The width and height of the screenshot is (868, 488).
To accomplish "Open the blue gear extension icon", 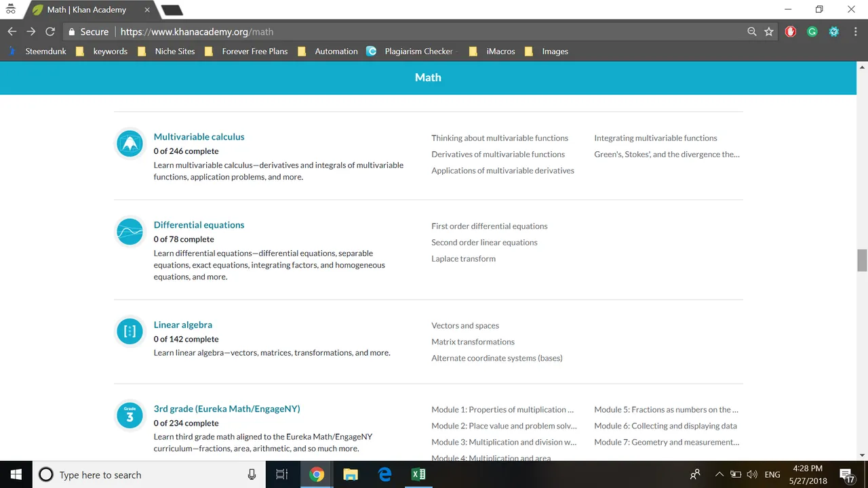I will point(834,31).
